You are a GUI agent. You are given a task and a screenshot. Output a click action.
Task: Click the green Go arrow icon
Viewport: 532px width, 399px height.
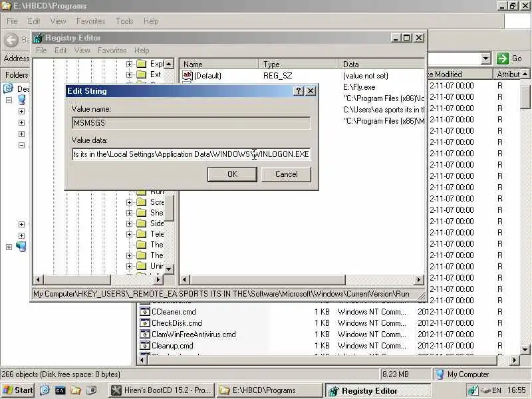[503, 59]
